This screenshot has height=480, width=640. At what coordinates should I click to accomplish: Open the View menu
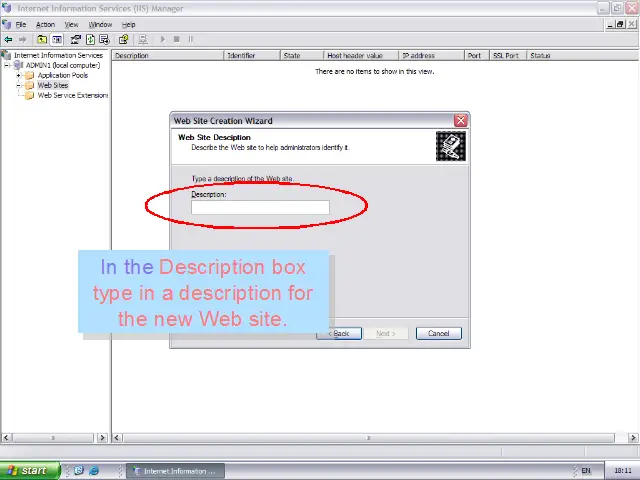(x=71, y=25)
